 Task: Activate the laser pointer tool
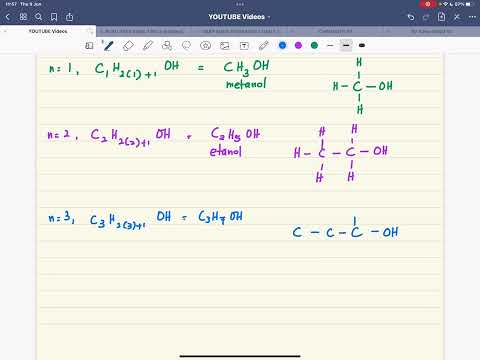[x=264, y=46]
